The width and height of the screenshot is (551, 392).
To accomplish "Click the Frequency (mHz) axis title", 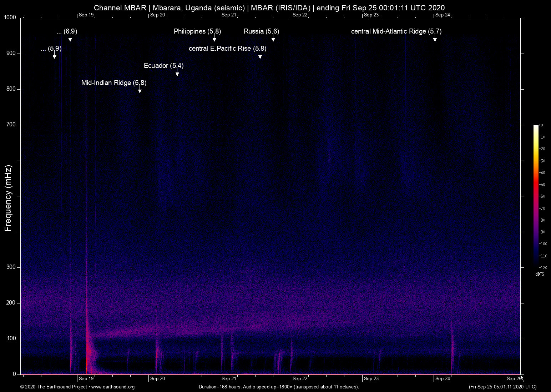I will (8, 198).
